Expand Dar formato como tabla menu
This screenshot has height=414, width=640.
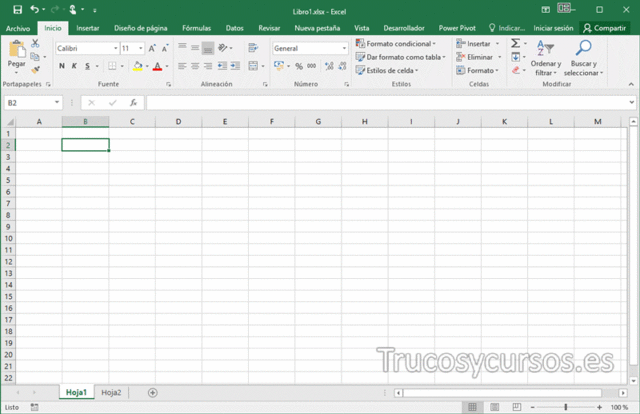pyautogui.click(x=400, y=57)
